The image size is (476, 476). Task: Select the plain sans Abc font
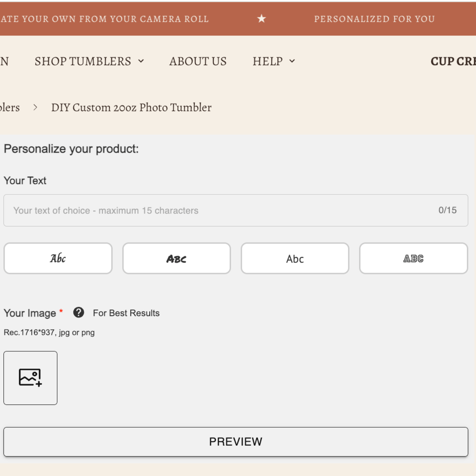295,258
